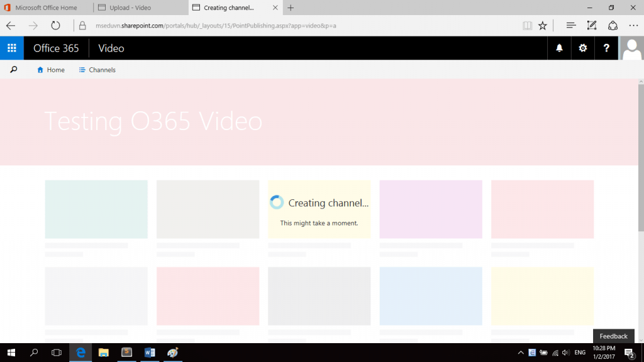Switch to the Upload - Video tab
Image resolution: width=644 pixels, height=362 pixels.
click(x=140, y=8)
